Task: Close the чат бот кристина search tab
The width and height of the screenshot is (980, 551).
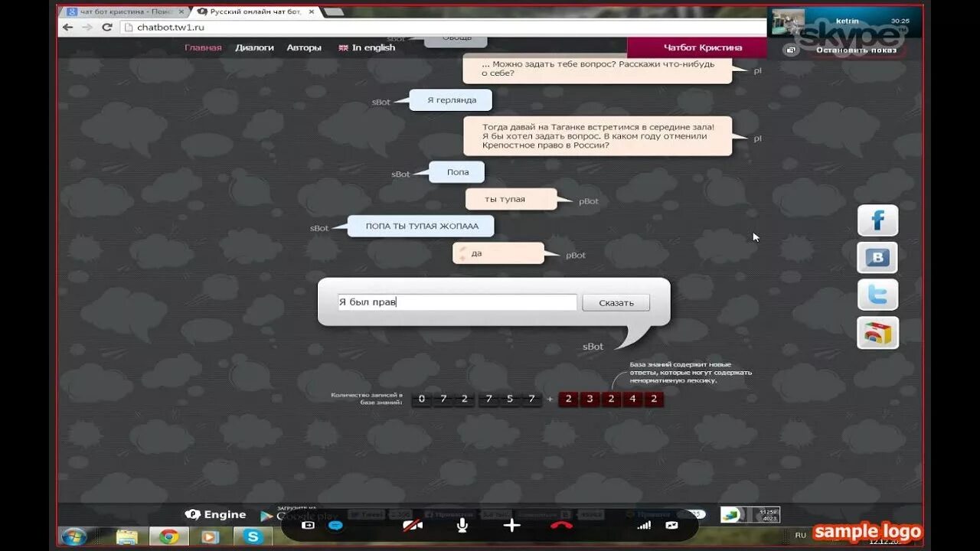Action: (181, 11)
